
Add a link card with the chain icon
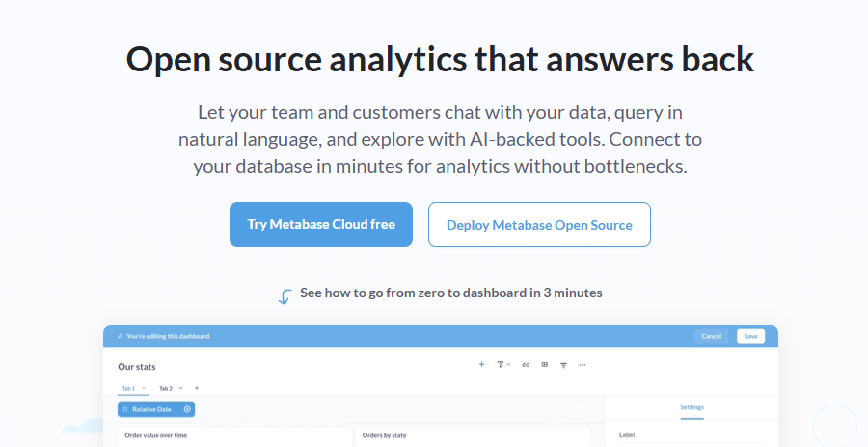(526, 365)
